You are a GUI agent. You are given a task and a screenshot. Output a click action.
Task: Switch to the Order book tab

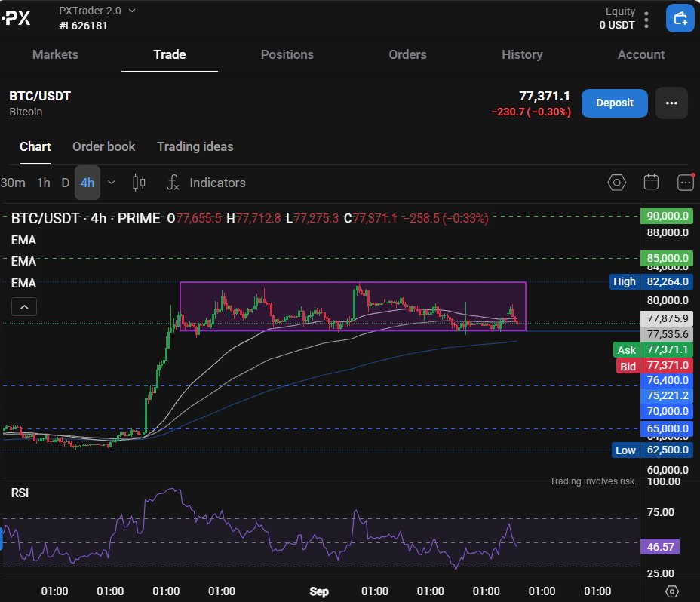click(x=103, y=146)
